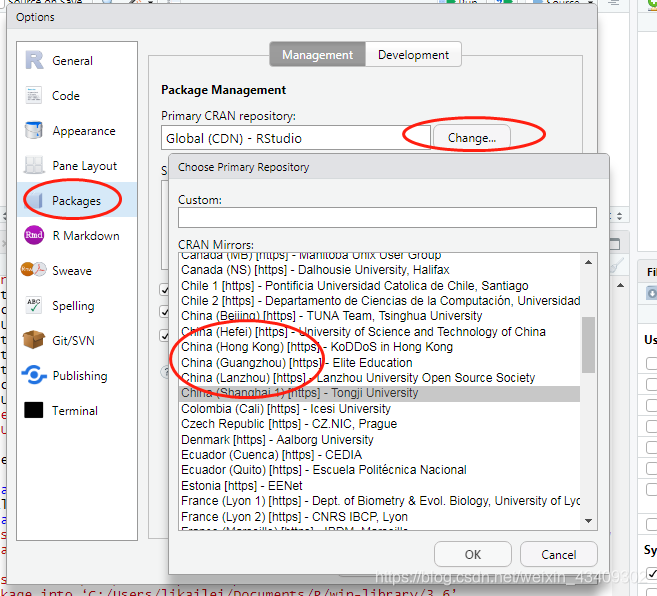Open the Appearance options section
The image size is (657, 596).
(x=77, y=131)
